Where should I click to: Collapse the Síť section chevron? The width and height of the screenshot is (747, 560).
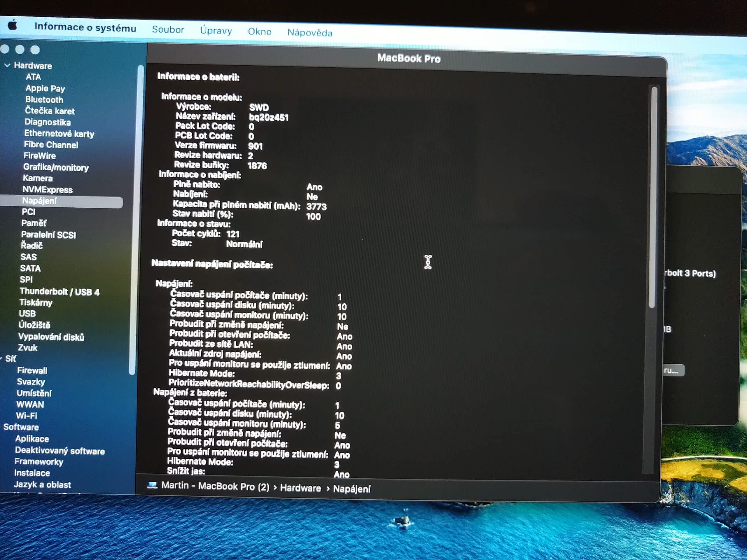click(1, 358)
